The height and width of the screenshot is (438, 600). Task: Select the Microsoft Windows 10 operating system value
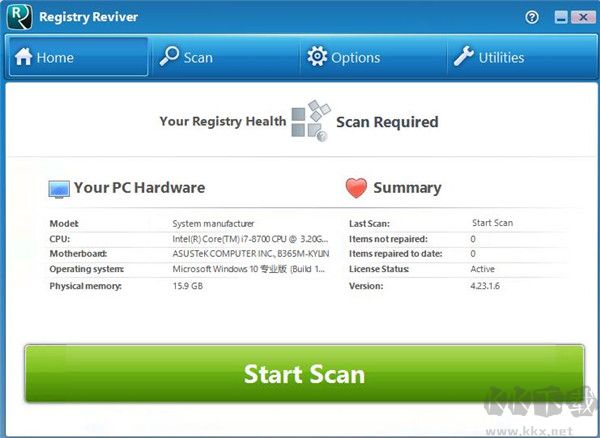tap(249, 269)
